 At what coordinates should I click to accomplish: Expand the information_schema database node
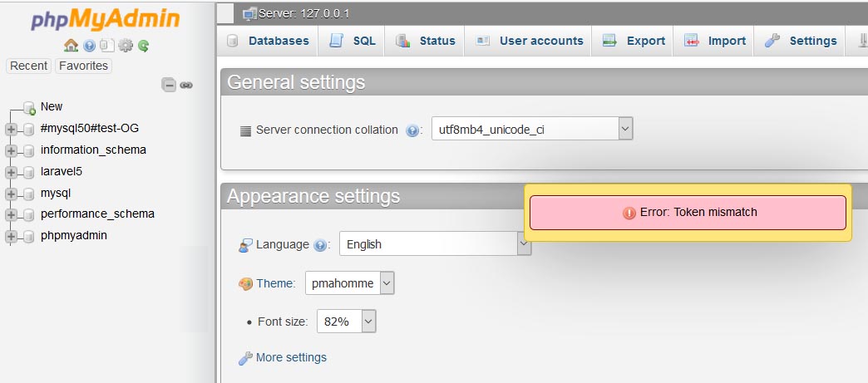(x=11, y=150)
